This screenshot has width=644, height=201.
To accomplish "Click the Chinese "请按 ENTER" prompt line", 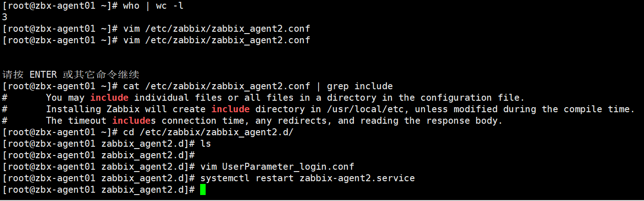I will (71, 75).
